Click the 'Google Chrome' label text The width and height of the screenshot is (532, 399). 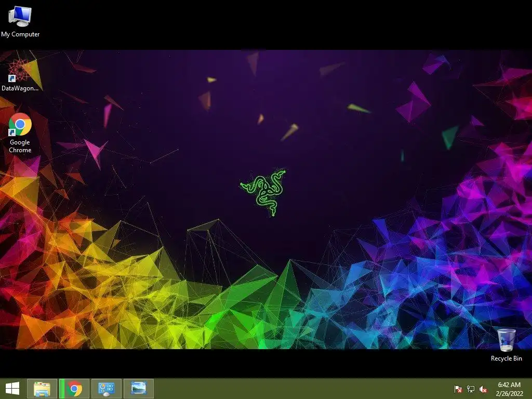click(x=20, y=146)
